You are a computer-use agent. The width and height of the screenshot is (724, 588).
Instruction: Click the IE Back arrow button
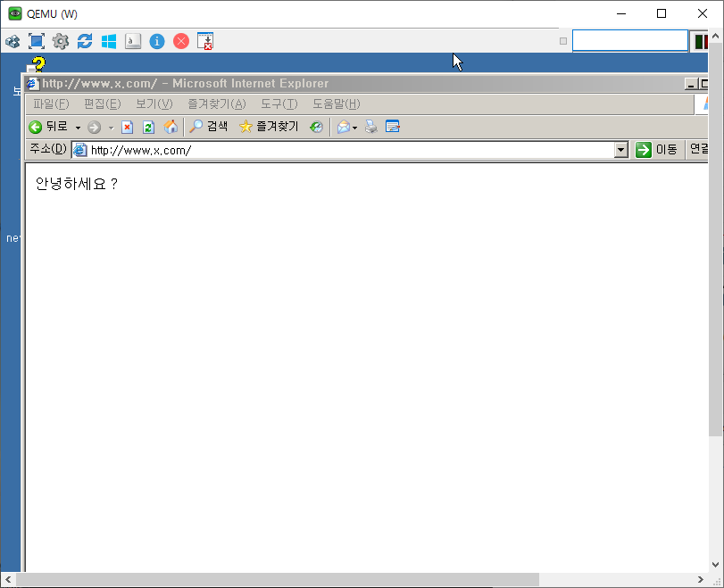[35, 127]
